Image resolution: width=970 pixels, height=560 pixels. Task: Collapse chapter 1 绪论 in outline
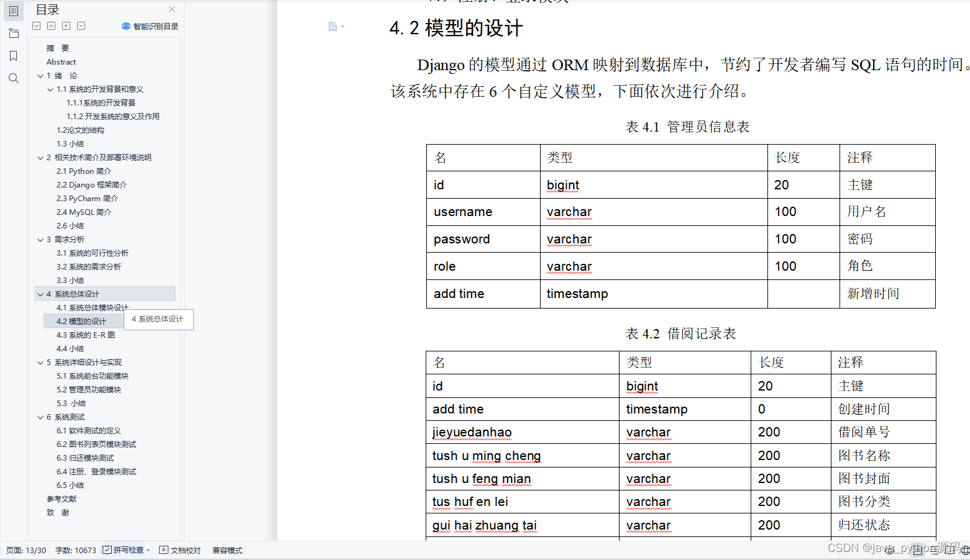[x=40, y=76]
